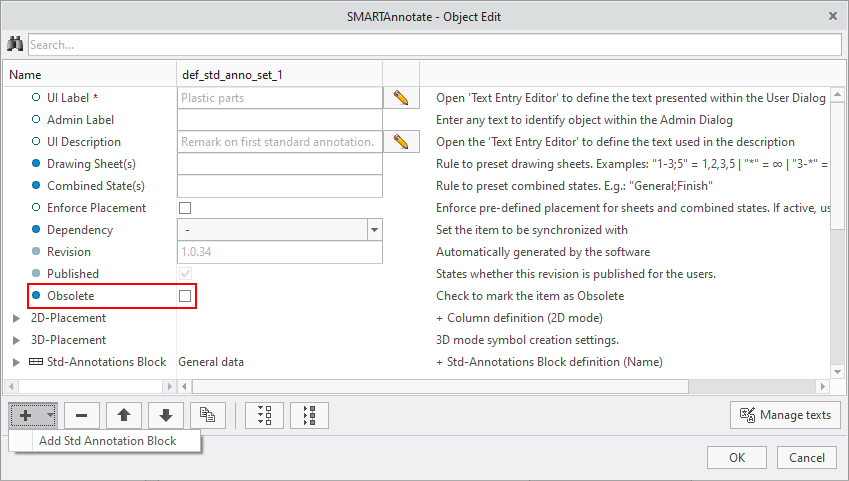
Task: Click the vertical scrollbar up arrow
Action: 837,94
